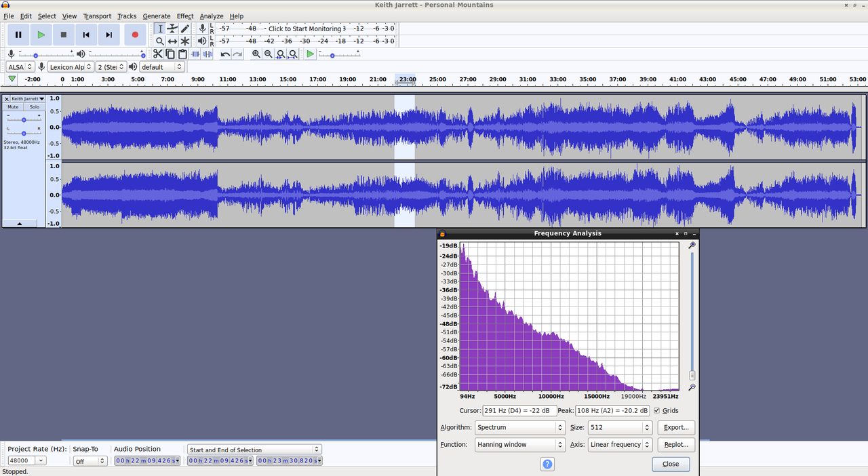
Task: Zoom out on the timeline
Action: [269, 54]
